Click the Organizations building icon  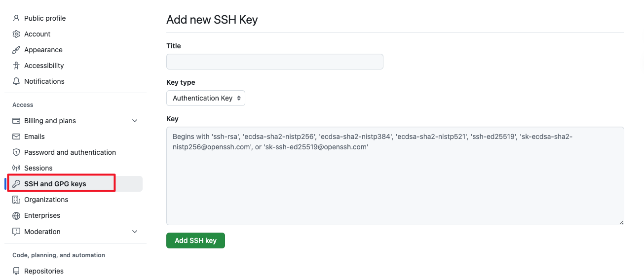click(x=16, y=200)
